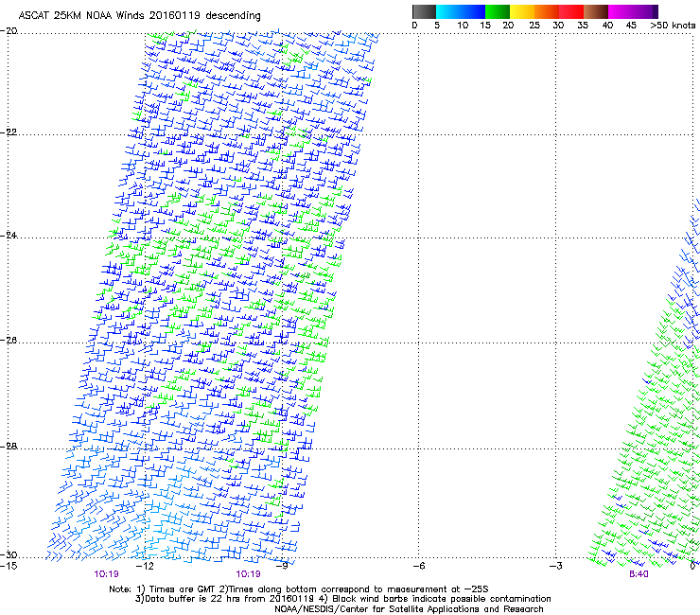Click the '>50 knots' color scale label
This screenshot has height=615, width=700.
pyautogui.click(x=673, y=26)
